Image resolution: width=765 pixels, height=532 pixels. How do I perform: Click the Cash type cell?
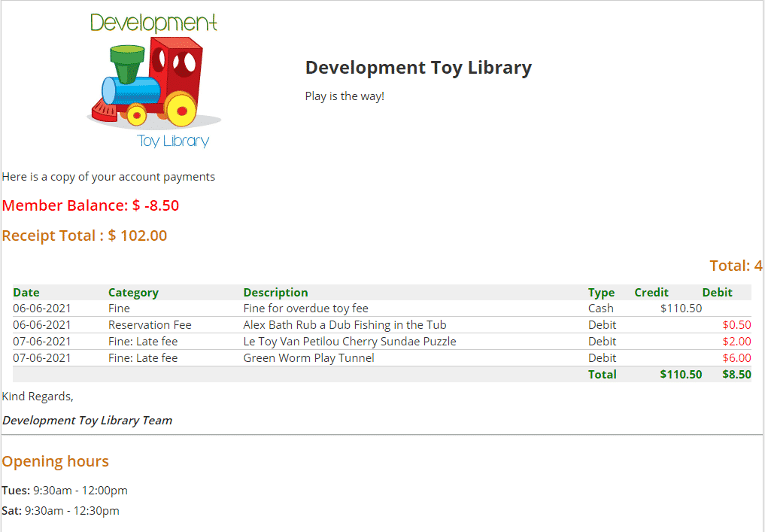pyautogui.click(x=600, y=309)
